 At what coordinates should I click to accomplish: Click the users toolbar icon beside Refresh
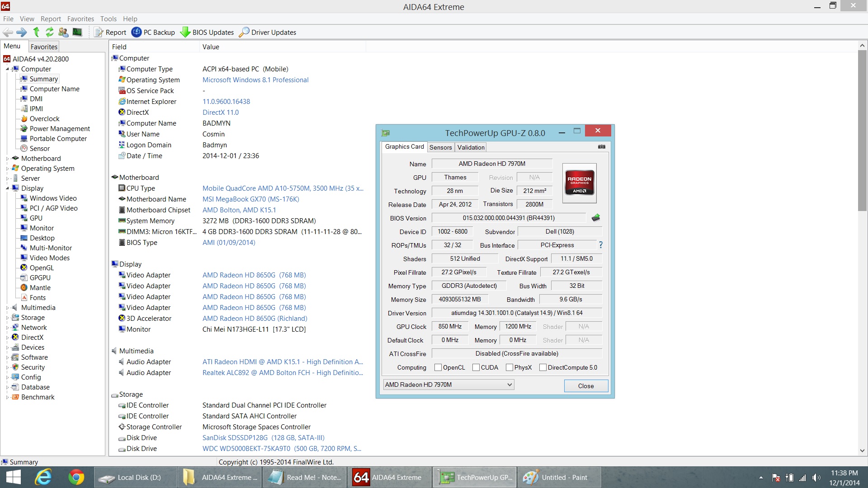click(63, 32)
